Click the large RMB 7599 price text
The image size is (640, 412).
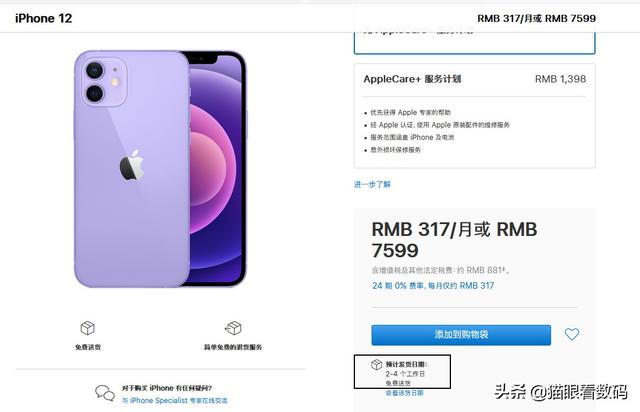pyautogui.click(x=454, y=240)
